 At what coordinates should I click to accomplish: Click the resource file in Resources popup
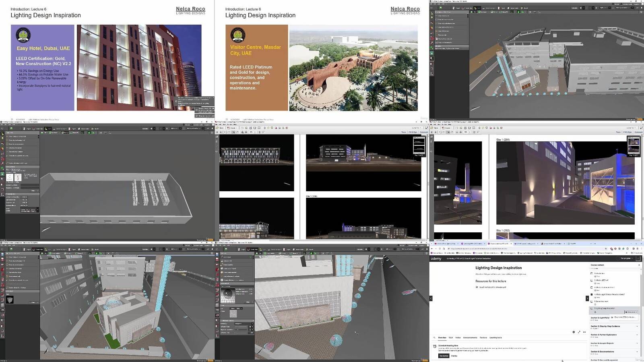[x=624, y=317]
